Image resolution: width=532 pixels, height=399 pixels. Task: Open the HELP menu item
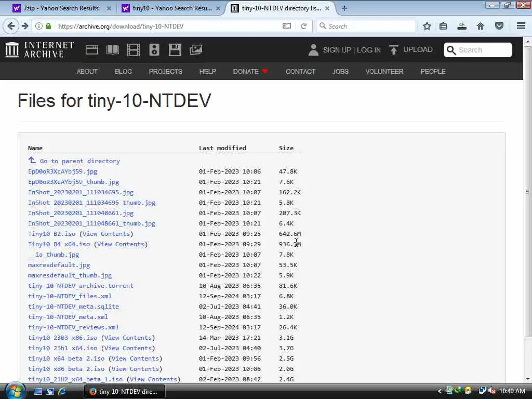(208, 71)
